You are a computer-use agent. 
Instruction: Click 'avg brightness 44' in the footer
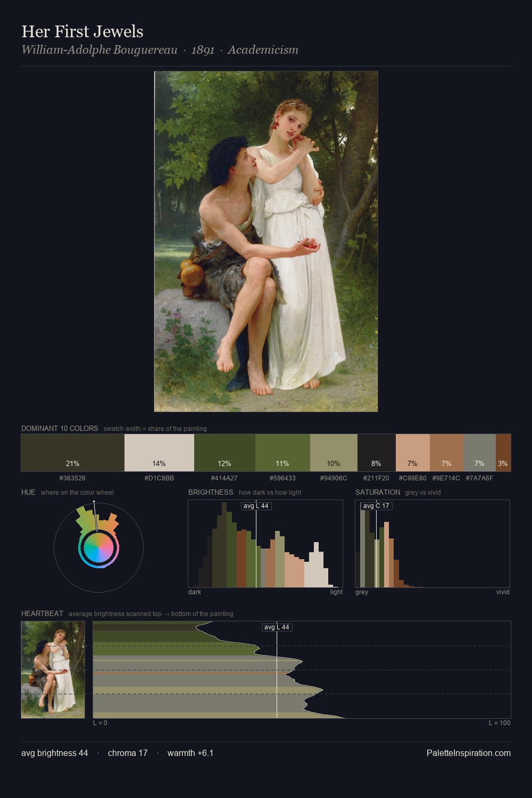pyautogui.click(x=55, y=753)
